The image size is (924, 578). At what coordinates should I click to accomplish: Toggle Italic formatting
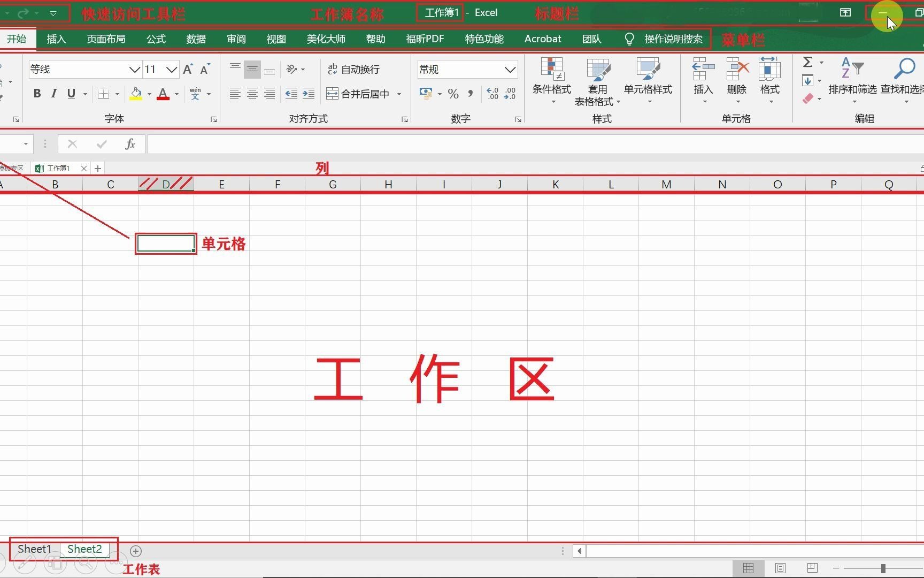[53, 94]
